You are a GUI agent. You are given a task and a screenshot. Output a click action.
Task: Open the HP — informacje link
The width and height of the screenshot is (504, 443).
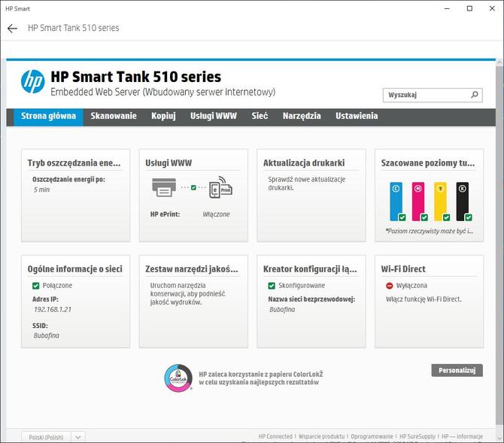click(462, 436)
